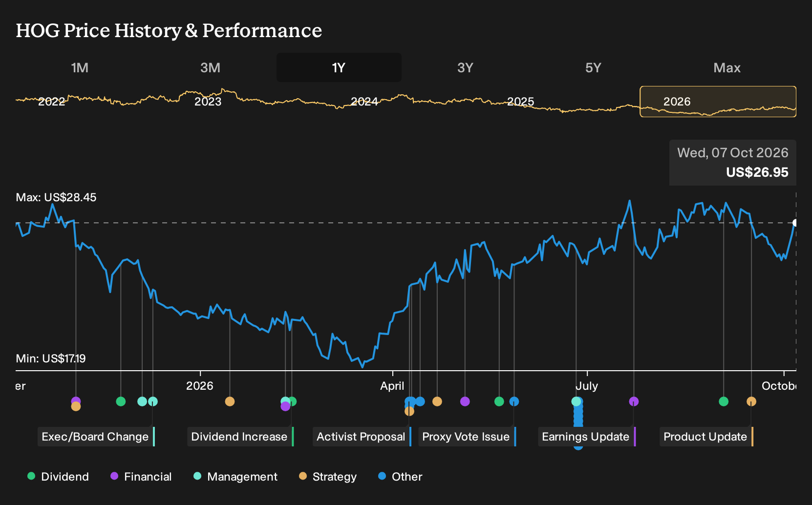Image resolution: width=812 pixels, height=505 pixels.
Task: Select the 3M time range tab
Action: click(210, 67)
